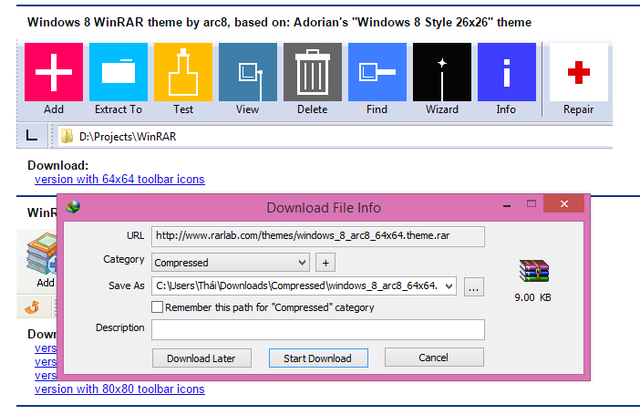Viewport: 640px width, 415px height.
Task: Click the books Add icon behind the dialog
Action: click(x=42, y=254)
